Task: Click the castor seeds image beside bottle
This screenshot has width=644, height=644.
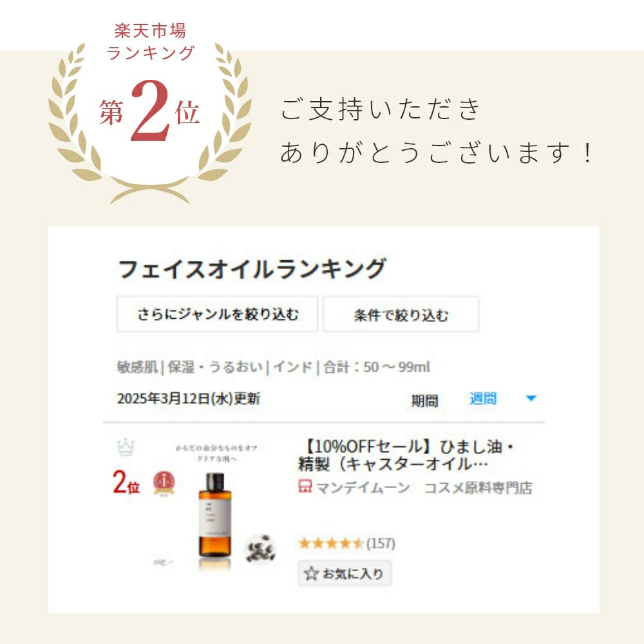Action: pos(260,548)
